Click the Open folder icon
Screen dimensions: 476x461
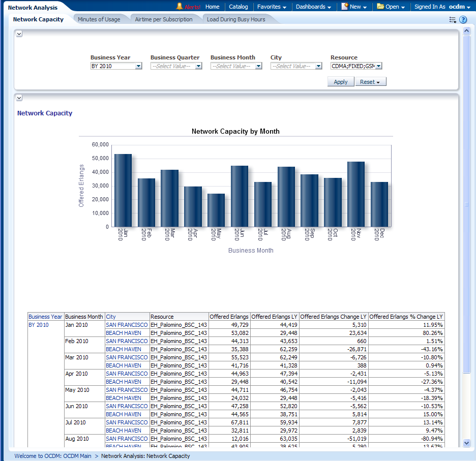(380, 7)
